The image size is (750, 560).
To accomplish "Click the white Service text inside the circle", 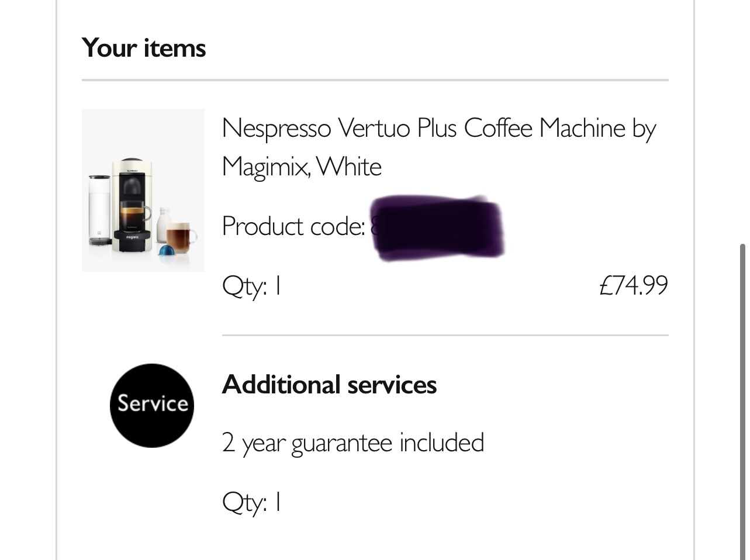I will [153, 403].
